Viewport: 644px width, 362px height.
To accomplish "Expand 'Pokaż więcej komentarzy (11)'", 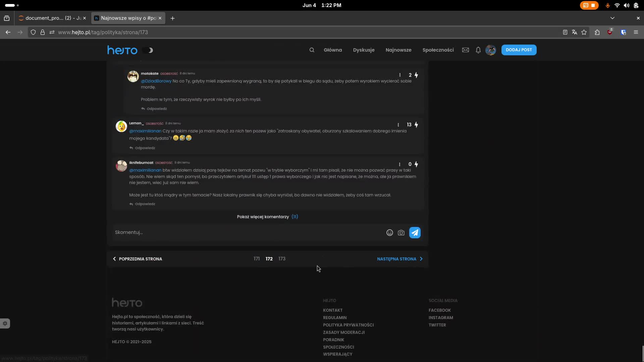I will [x=267, y=217].
